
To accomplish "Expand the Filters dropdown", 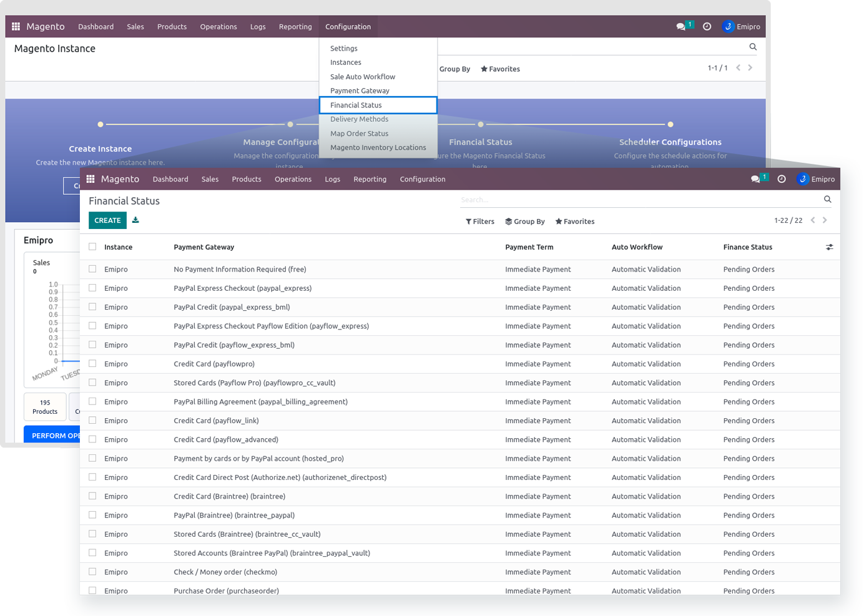I will click(x=479, y=222).
